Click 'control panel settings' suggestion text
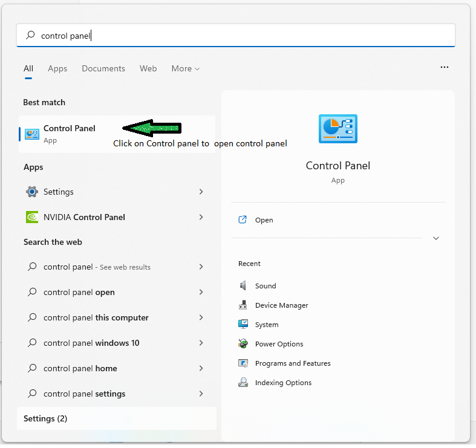476x448 pixels. [85, 394]
